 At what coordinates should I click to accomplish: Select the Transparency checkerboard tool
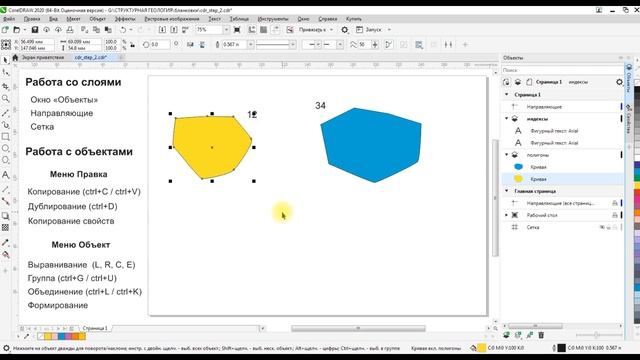5,228
